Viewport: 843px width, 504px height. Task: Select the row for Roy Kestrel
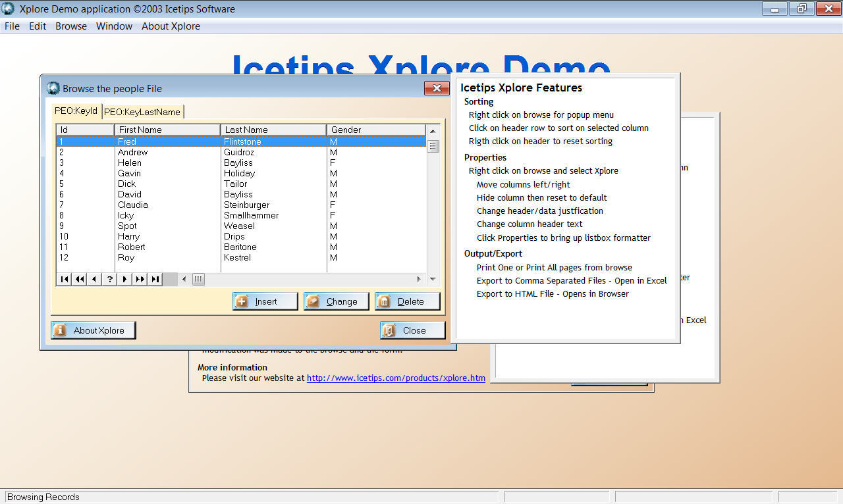pyautogui.click(x=241, y=257)
